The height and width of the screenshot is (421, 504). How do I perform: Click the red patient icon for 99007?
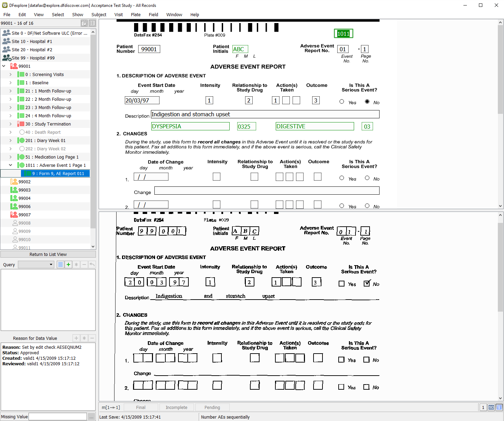14,215
